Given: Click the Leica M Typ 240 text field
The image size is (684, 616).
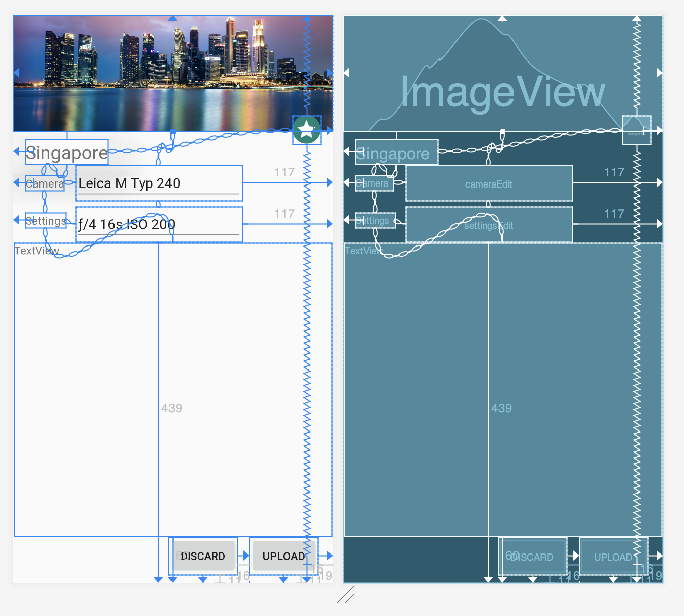Looking at the screenshot, I should coord(158,183).
